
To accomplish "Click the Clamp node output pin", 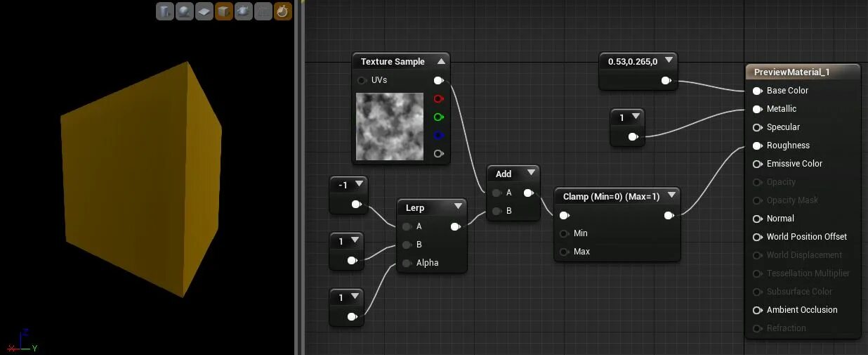I will coord(669,215).
